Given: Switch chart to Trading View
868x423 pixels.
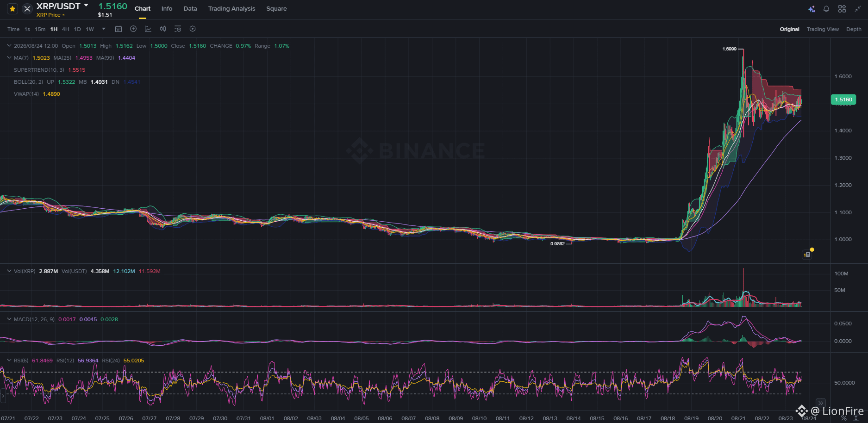Looking at the screenshot, I should coord(823,29).
